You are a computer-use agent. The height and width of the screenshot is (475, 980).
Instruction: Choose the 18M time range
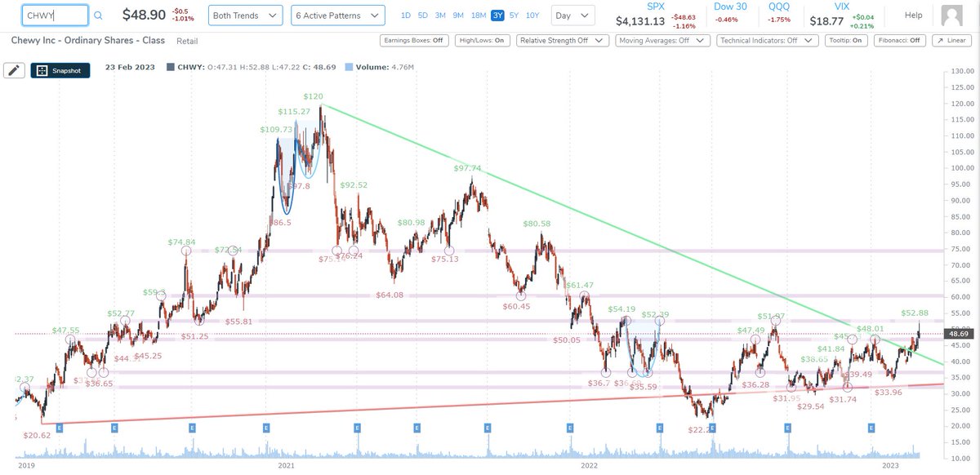[477, 16]
